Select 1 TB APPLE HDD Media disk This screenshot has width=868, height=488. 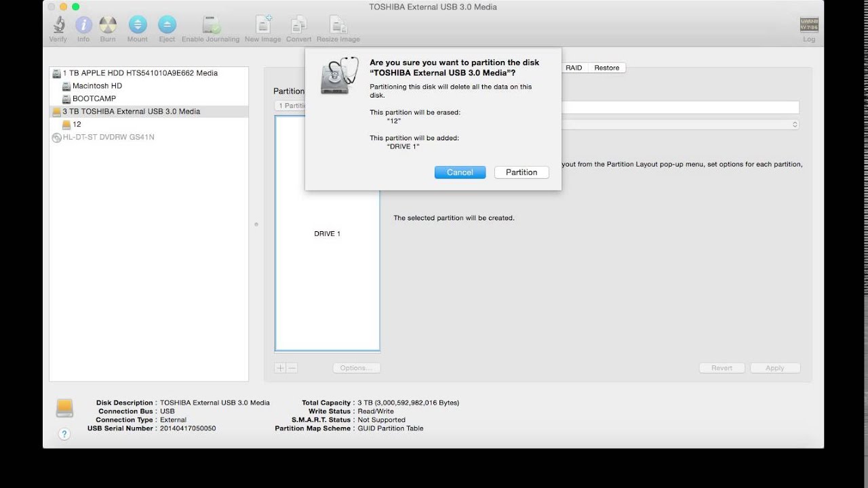[149, 73]
